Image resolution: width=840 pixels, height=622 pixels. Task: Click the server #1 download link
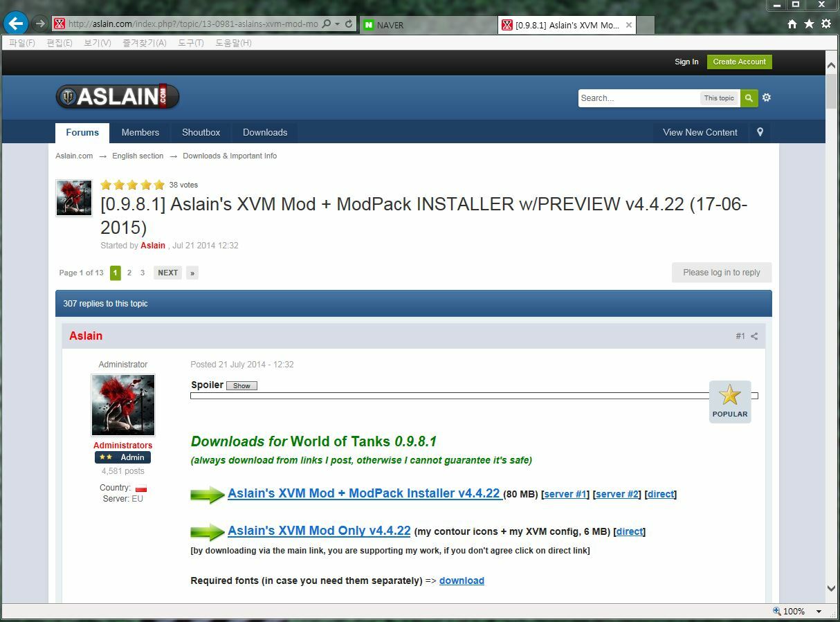(566, 494)
